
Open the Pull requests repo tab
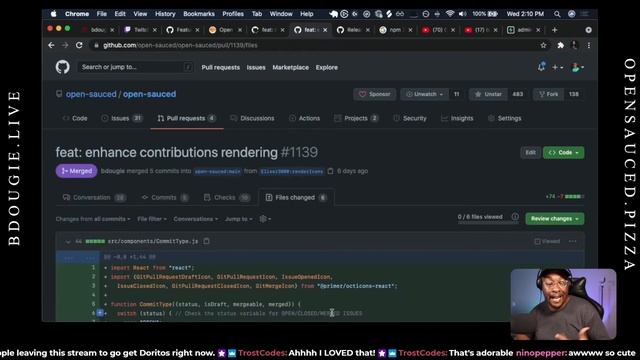(187, 118)
